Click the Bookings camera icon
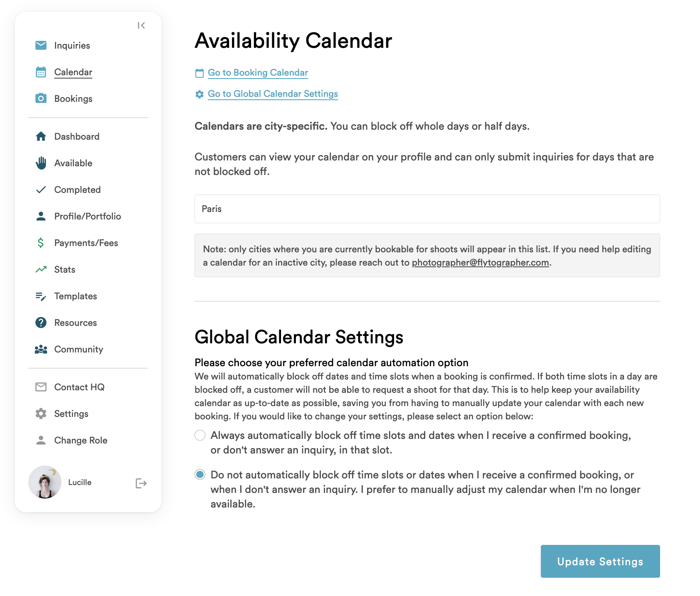The width and height of the screenshot is (700, 596). coord(41,99)
